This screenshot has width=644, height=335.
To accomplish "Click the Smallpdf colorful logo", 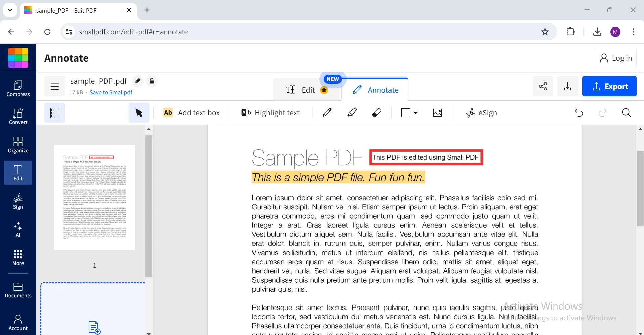I will [18, 58].
